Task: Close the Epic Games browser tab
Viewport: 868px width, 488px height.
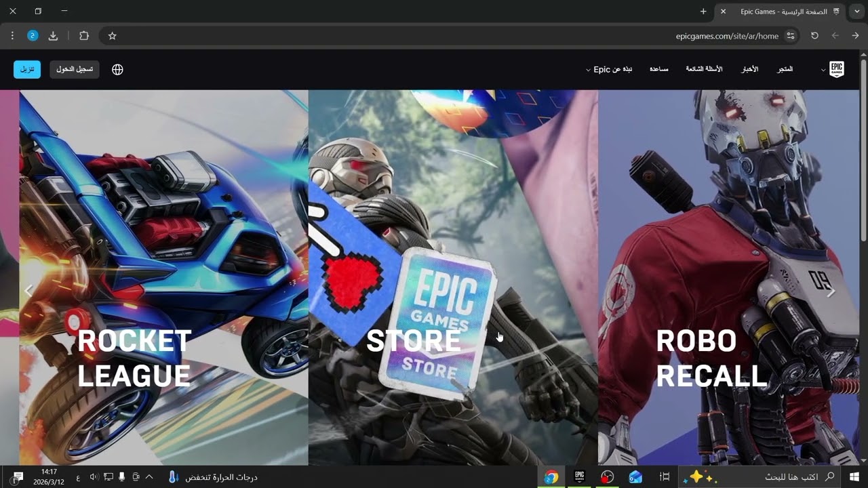Action: point(723,12)
